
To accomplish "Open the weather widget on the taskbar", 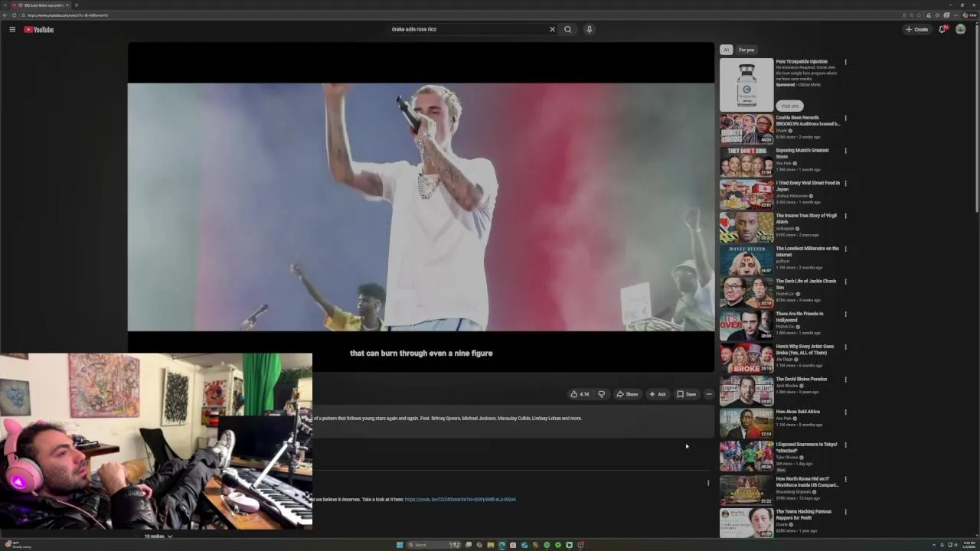I will click(17, 545).
